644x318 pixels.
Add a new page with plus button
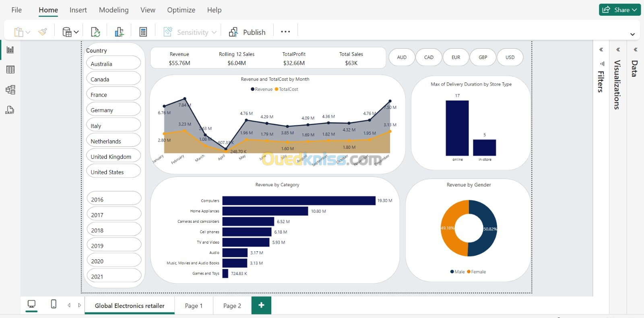(x=261, y=305)
